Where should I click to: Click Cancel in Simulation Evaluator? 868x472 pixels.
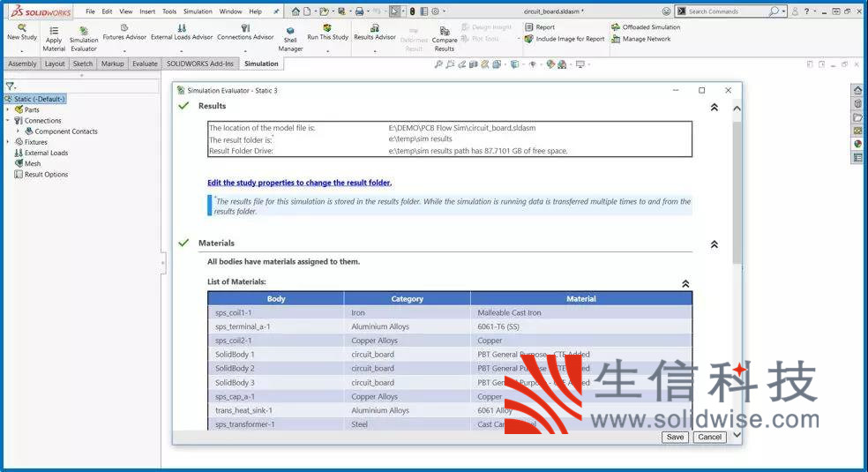pyautogui.click(x=709, y=437)
